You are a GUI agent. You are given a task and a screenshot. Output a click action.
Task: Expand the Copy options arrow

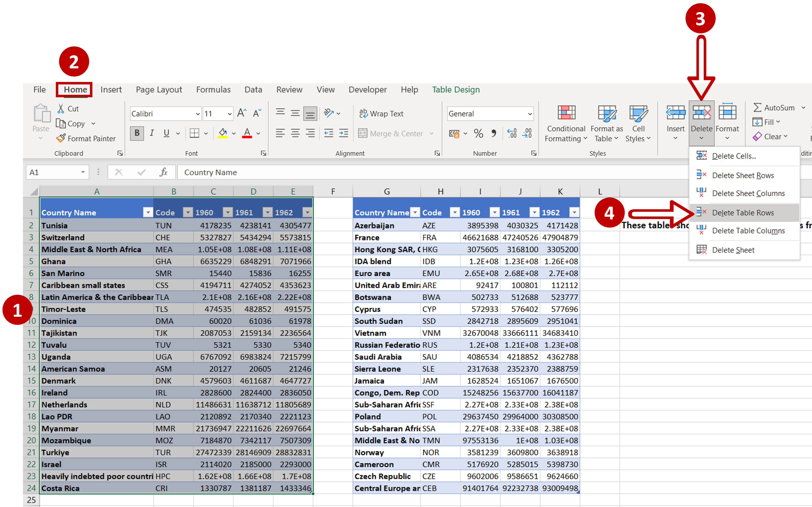point(93,124)
